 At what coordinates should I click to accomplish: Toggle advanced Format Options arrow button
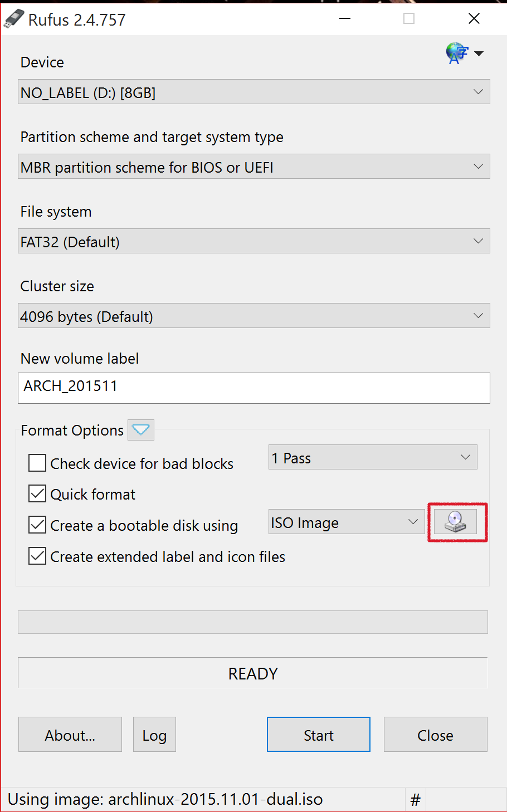click(141, 430)
